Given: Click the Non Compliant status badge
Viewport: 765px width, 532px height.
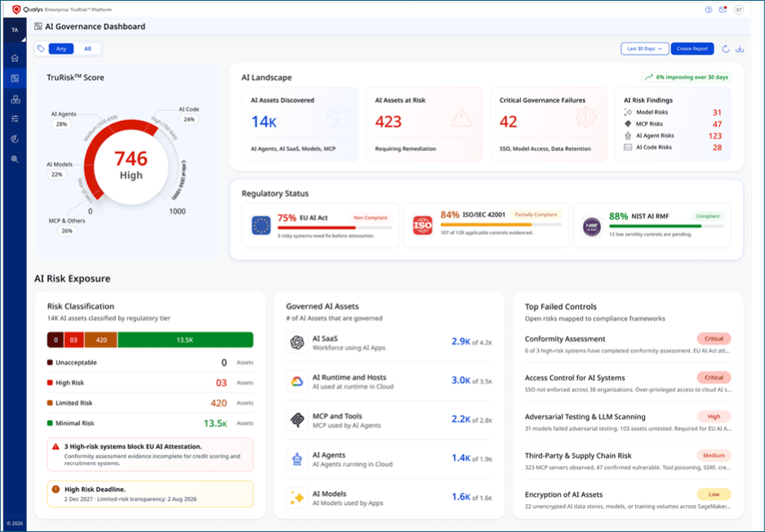Looking at the screenshot, I should [371, 218].
